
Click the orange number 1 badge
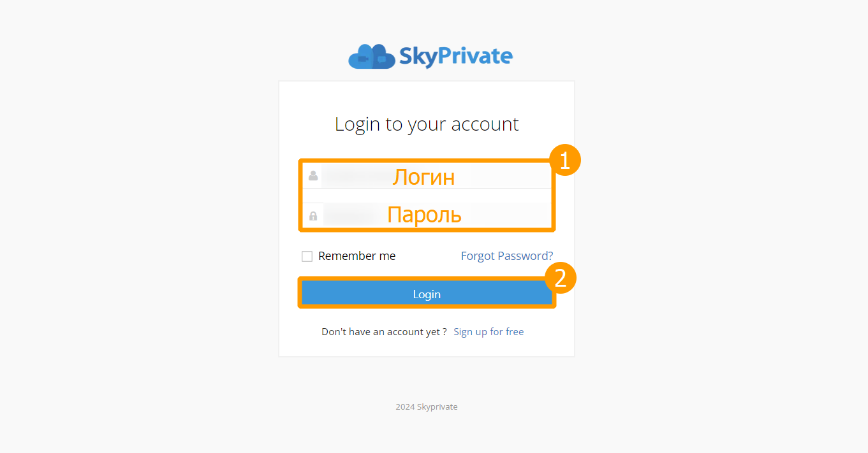tap(564, 160)
